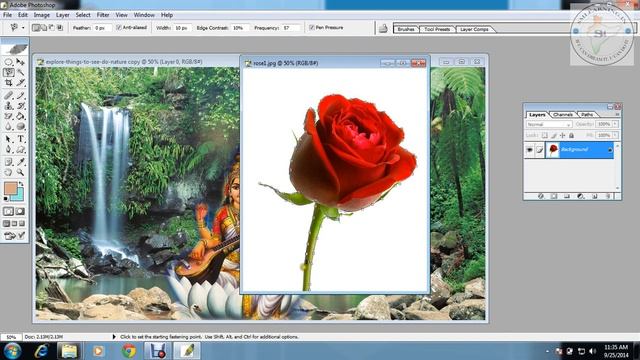640x360 pixels.
Task: Open the Select menu
Action: [83, 15]
